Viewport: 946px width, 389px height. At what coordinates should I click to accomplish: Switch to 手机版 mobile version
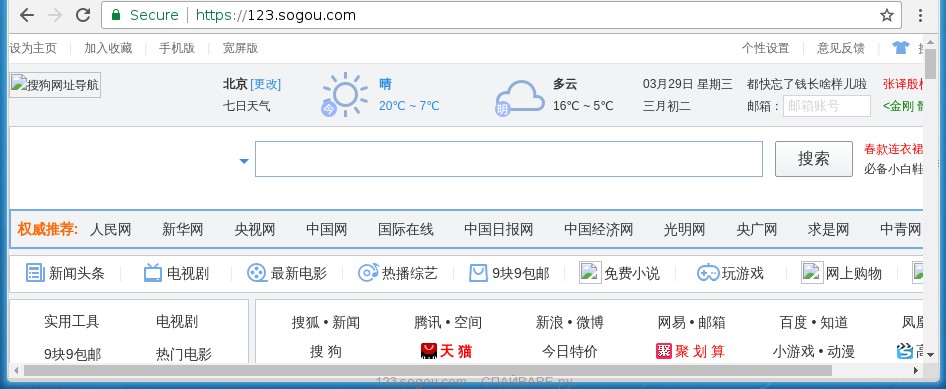177,48
